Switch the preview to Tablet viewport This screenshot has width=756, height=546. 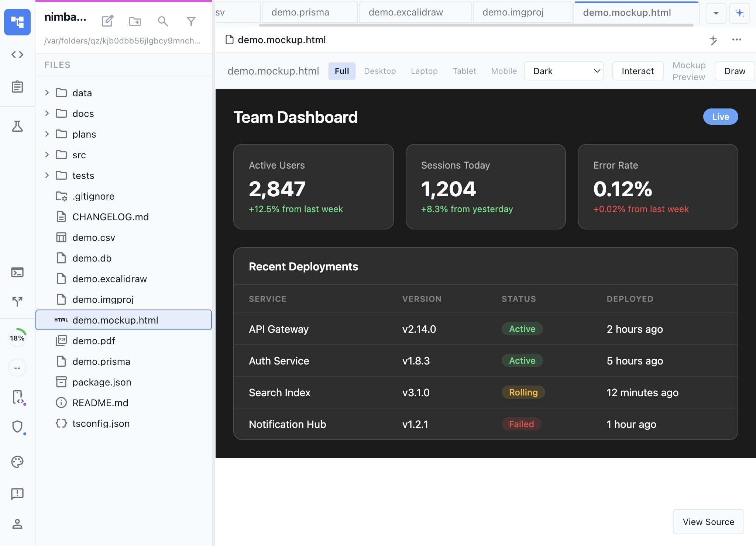(464, 71)
